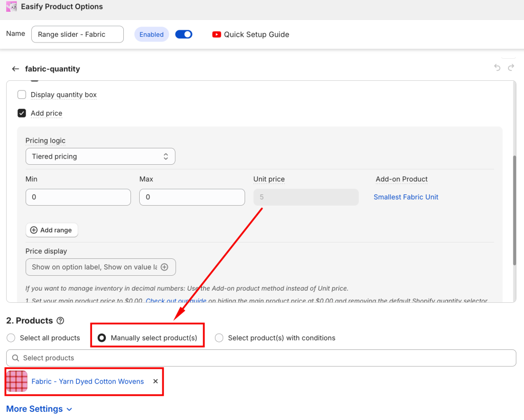Click the redo arrow icon
This screenshot has height=420, width=524.
tap(511, 68)
